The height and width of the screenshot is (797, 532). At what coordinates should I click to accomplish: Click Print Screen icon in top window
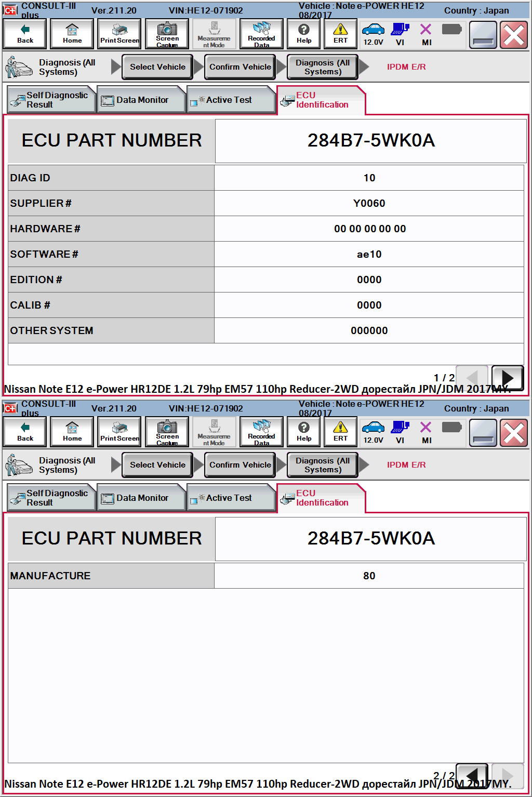pyautogui.click(x=119, y=34)
